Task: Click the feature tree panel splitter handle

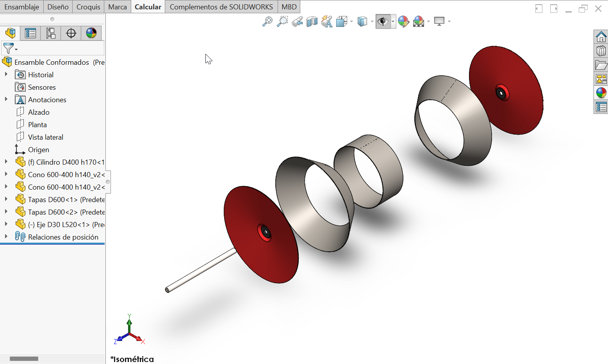Action: [x=108, y=182]
